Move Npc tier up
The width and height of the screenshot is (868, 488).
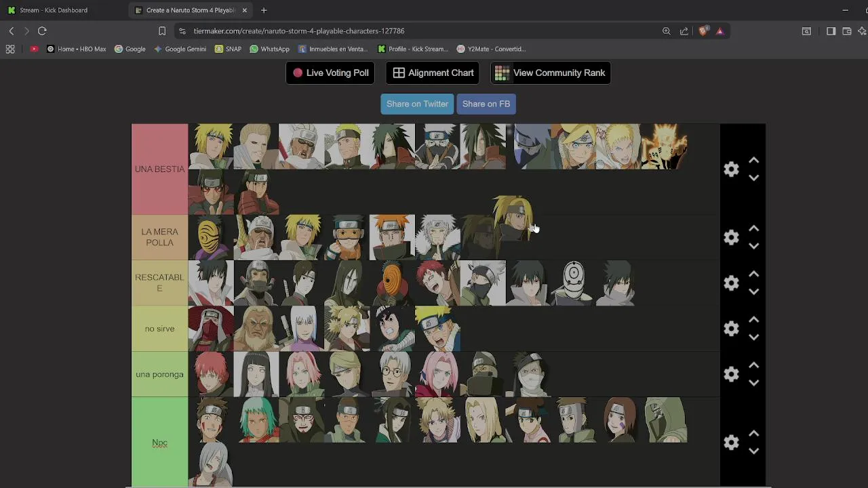[x=753, y=434]
